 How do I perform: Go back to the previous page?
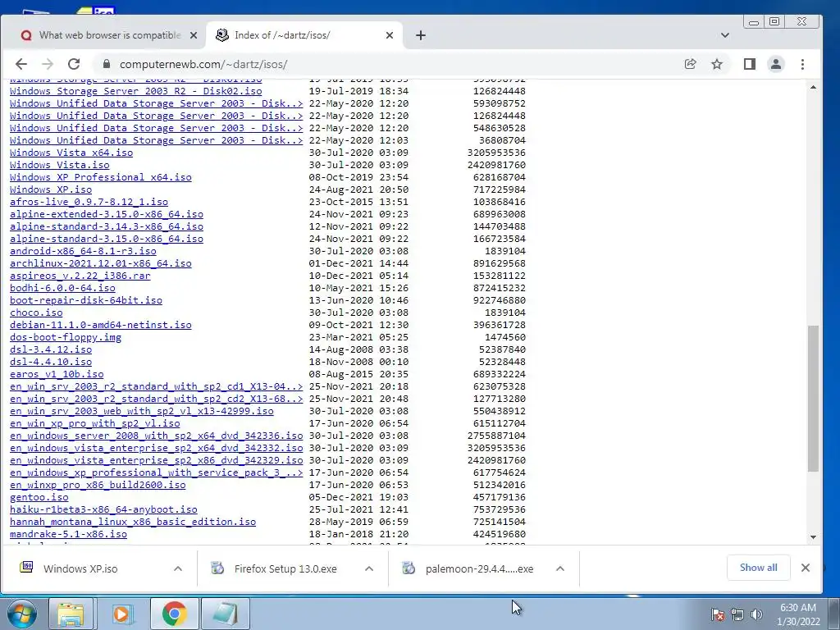click(21, 64)
